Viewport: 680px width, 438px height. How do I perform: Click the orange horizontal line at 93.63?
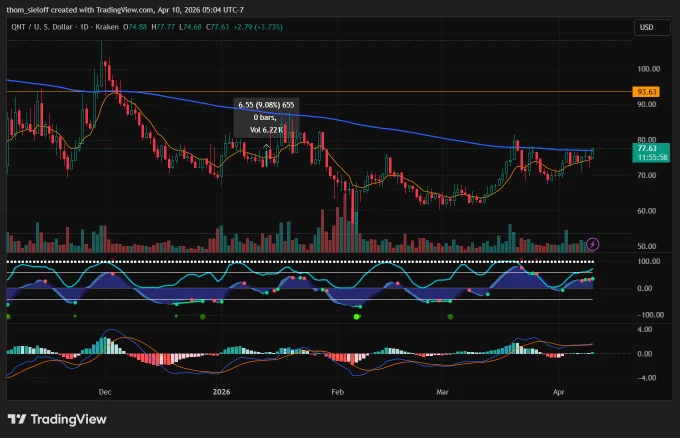click(319, 92)
